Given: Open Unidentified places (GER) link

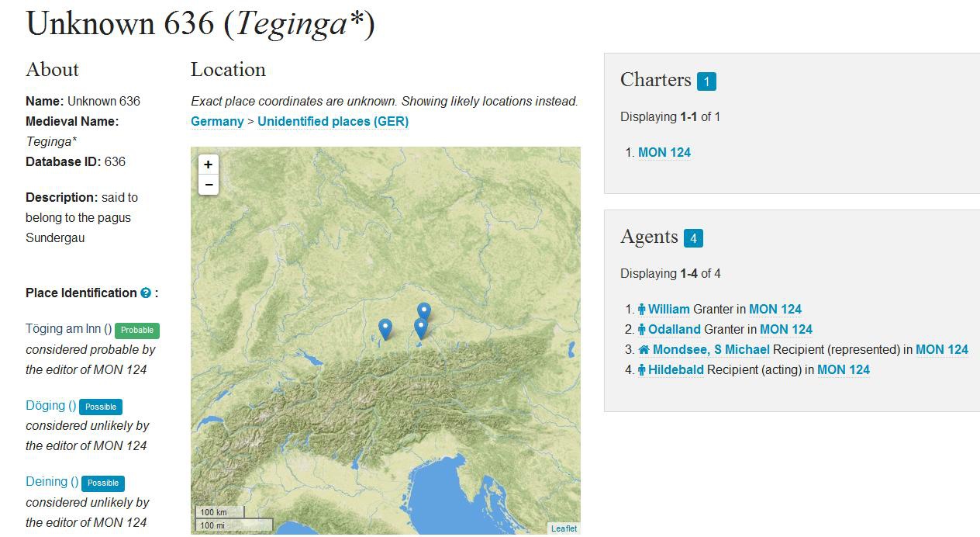Looking at the screenshot, I should (x=333, y=121).
